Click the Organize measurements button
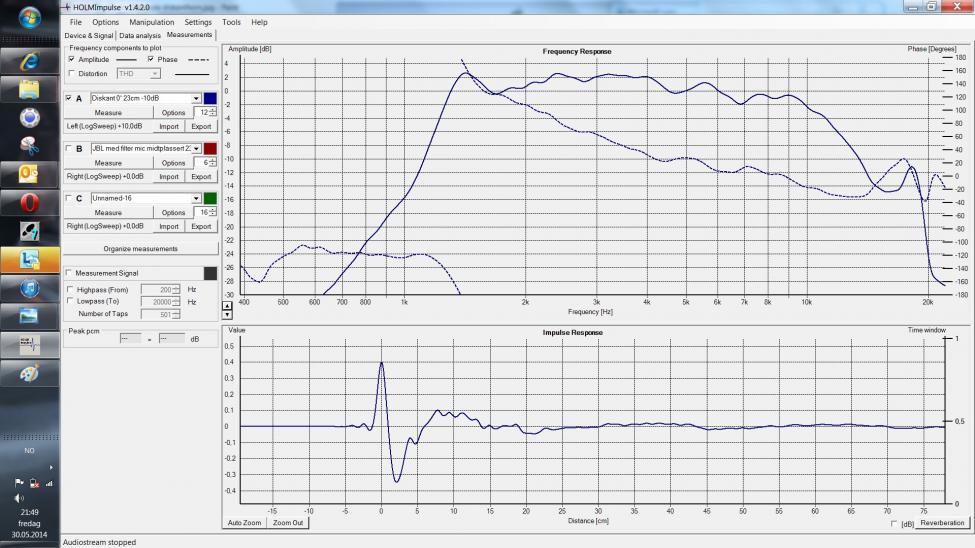This screenshot has height=548, width=975. (140, 248)
